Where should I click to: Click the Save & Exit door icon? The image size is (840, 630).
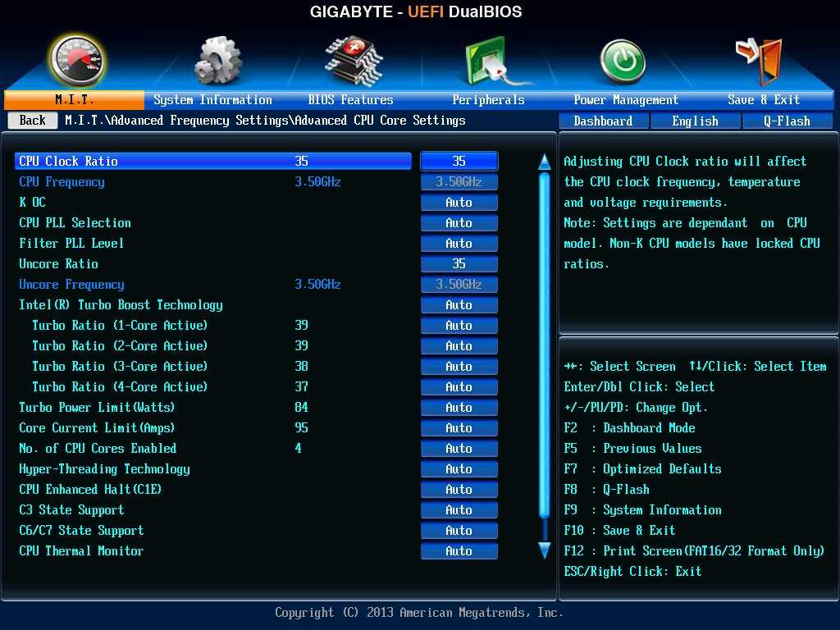[x=759, y=60]
